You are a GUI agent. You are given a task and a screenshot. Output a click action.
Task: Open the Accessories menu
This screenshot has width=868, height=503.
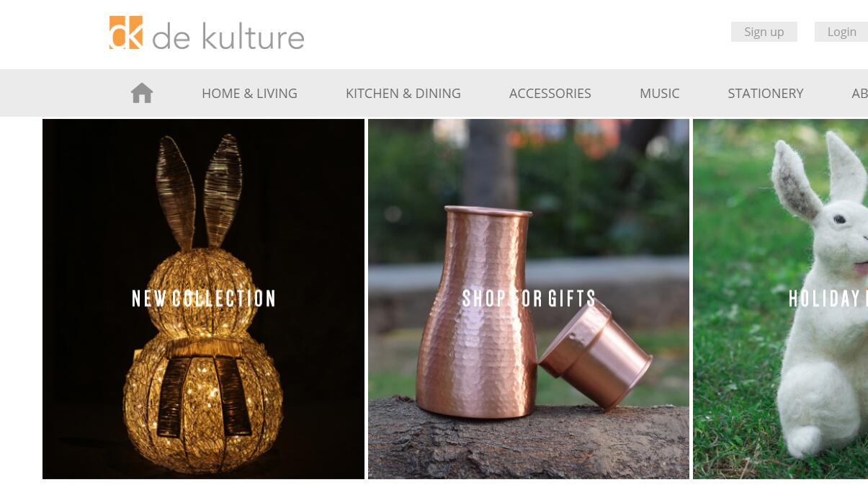pyautogui.click(x=550, y=93)
